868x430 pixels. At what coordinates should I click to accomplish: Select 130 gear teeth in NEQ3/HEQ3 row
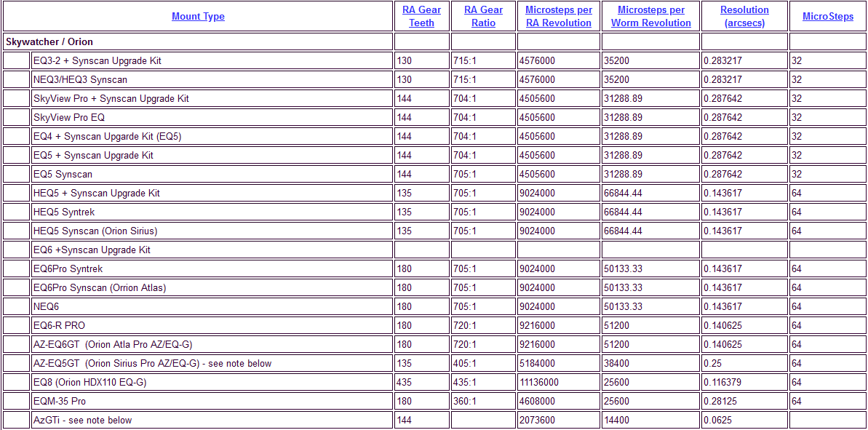[x=405, y=80]
